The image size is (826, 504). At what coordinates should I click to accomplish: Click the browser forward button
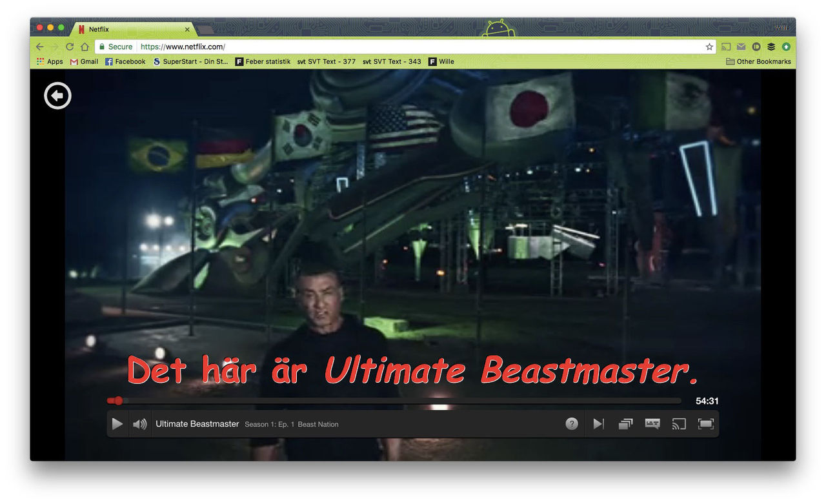(55, 46)
